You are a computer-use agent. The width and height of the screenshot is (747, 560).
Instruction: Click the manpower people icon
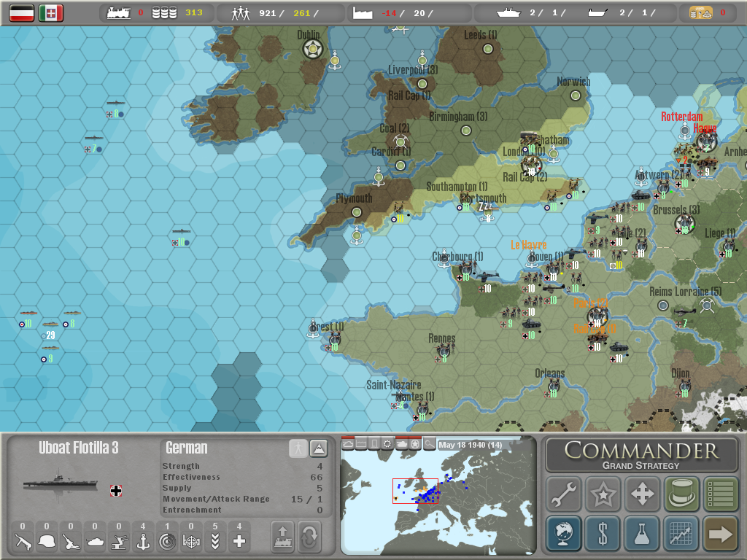pos(241,13)
